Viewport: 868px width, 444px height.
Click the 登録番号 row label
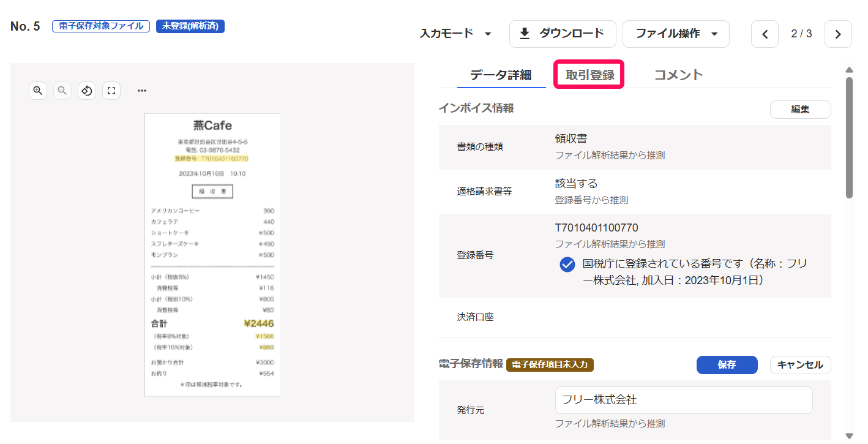pyautogui.click(x=475, y=255)
